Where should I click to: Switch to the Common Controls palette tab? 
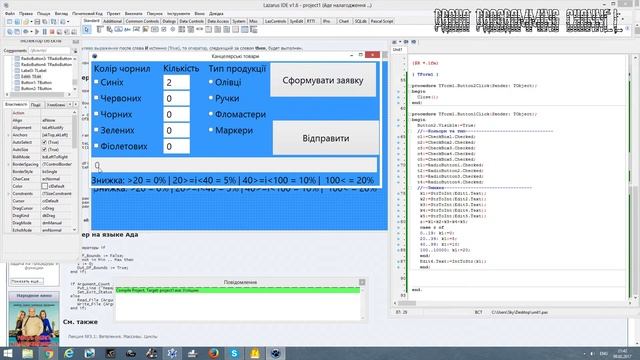tap(142, 21)
